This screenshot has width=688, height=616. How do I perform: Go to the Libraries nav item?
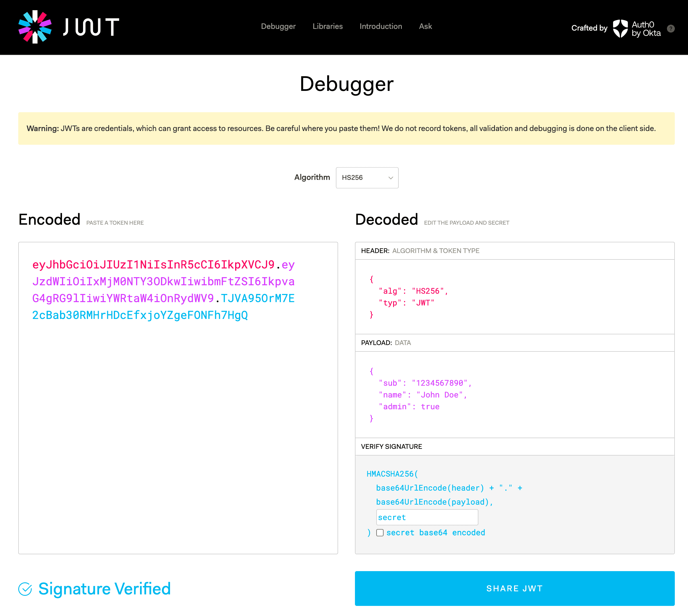tap(327, 26)
